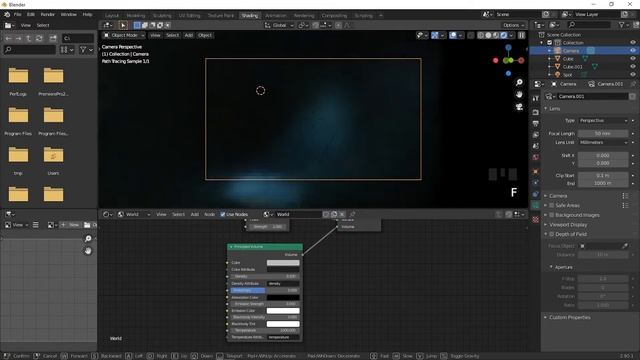The width and height of the screenshot is (640, 360).
Task: Click Camera.001 data name field
Action: pos(592,96)
